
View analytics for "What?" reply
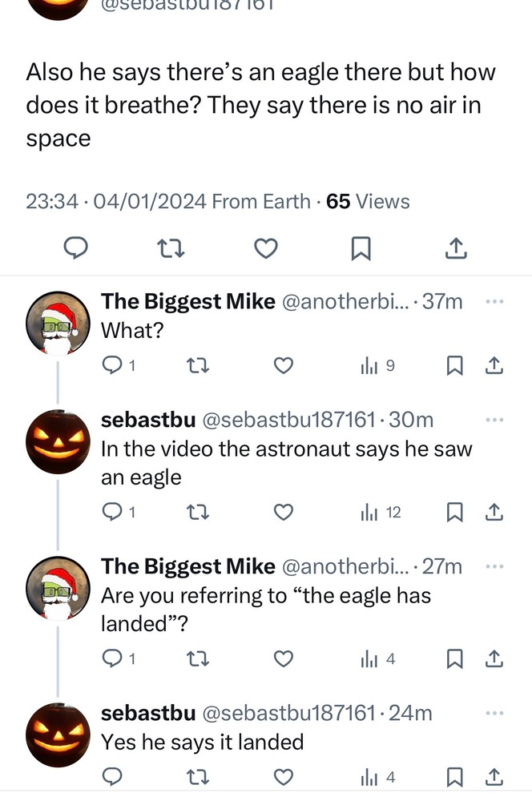pyautogui.click(x=377, y=366)
